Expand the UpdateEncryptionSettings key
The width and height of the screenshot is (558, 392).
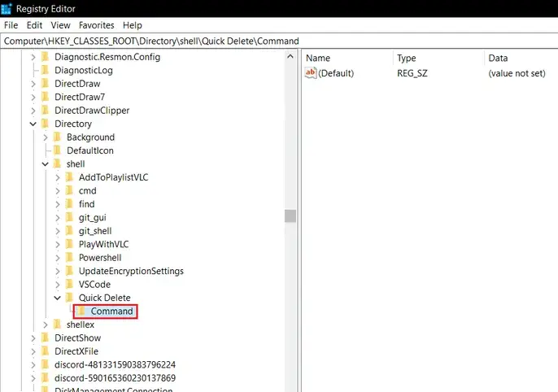[x=58, y=272]
